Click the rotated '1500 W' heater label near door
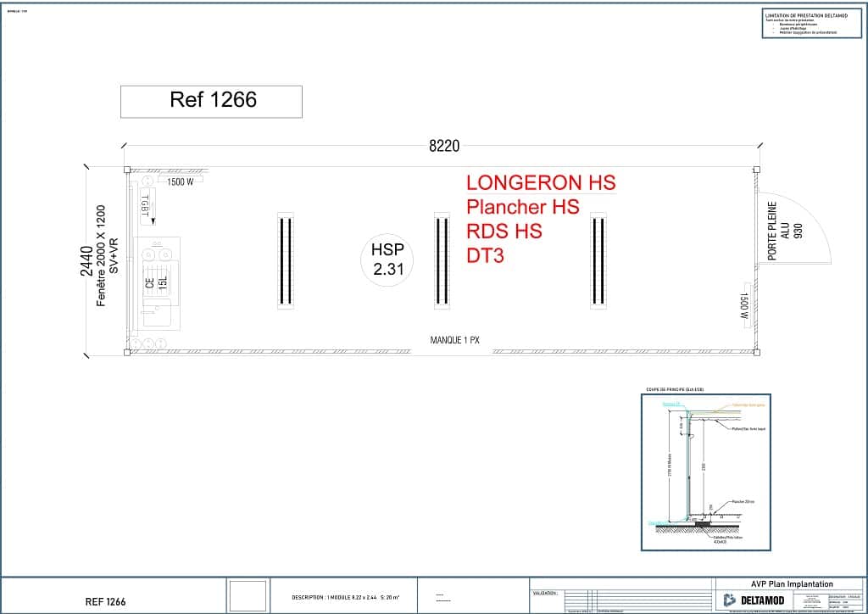868x614 pixels. pyautogui.click(x=745, y=305)
